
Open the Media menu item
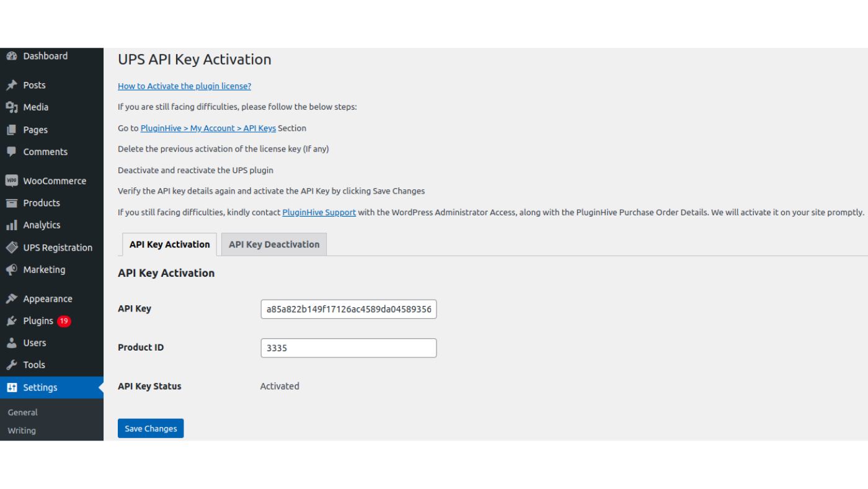point(36,107)
